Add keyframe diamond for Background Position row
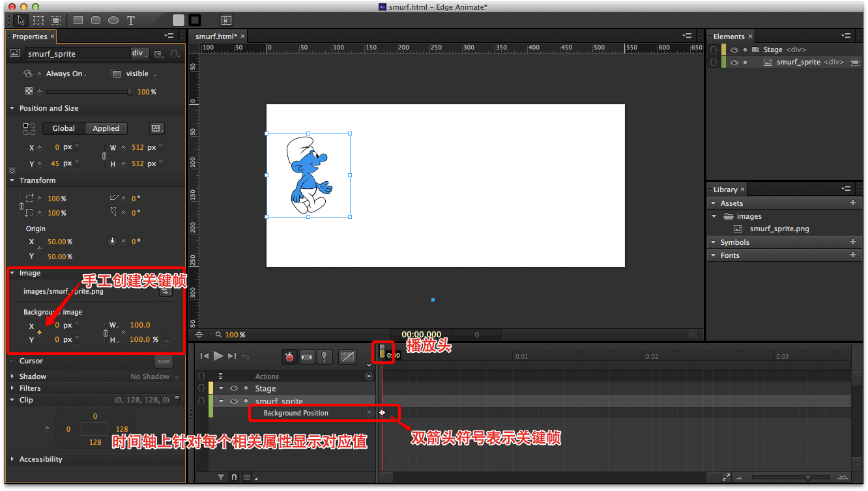Screen dimensions: 868x491 (369, 413)
